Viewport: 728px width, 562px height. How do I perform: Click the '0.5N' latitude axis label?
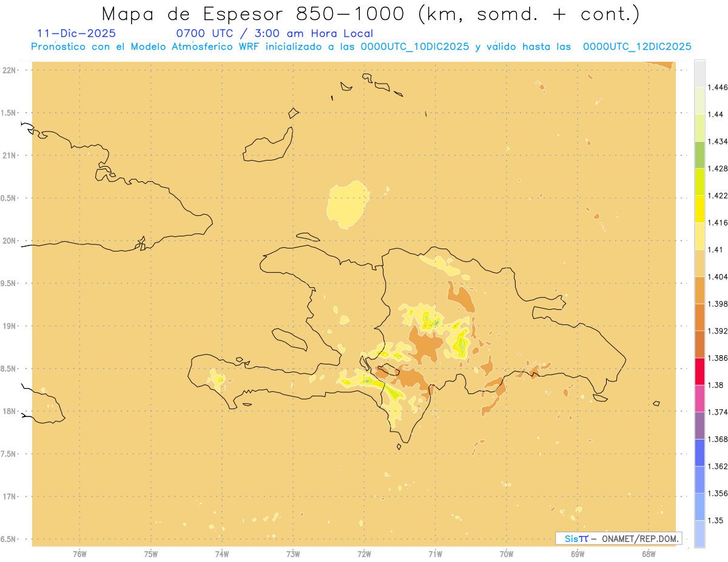(x=8, y=198)
